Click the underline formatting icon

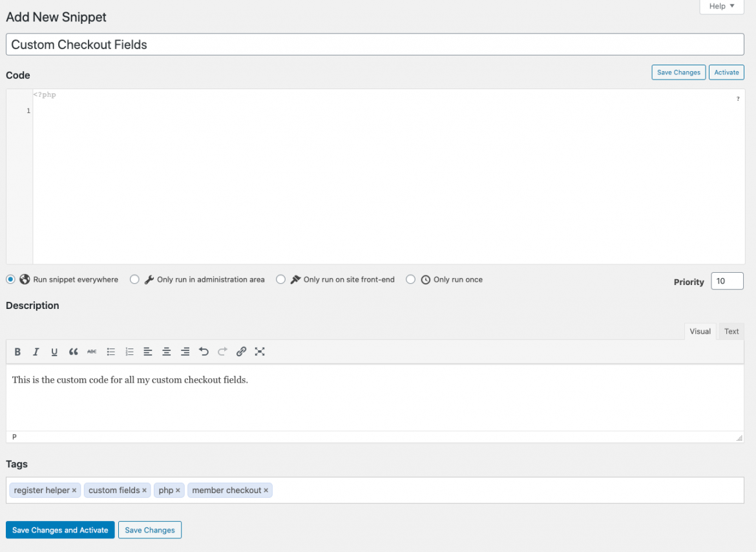[x=54, y=352]
